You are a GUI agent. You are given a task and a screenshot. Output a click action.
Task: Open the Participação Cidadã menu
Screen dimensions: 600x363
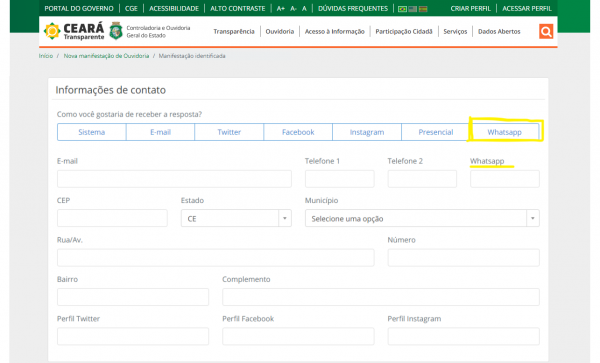coord(404,31)
